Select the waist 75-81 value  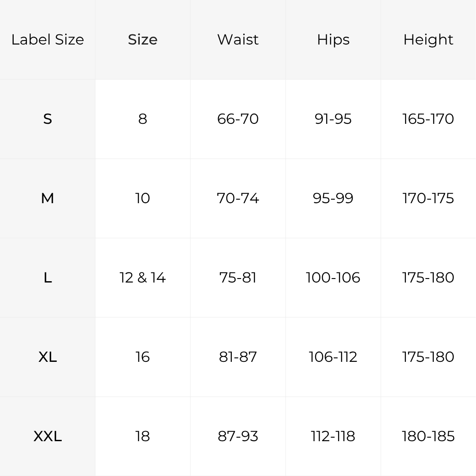[x=238, y=278]
